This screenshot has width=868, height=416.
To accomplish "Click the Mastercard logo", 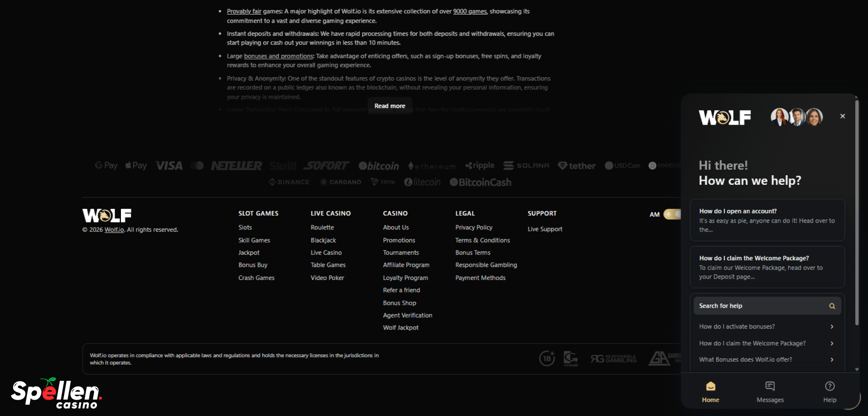I will [x=197, y=166].
